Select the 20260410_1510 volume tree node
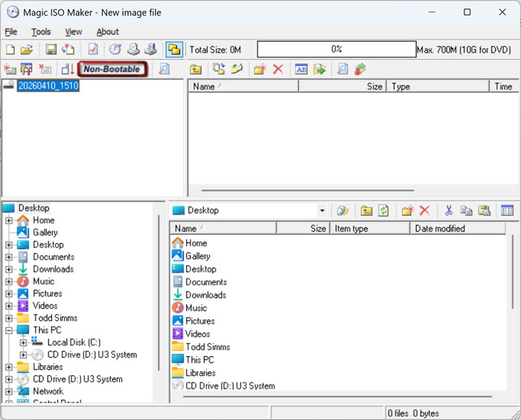Image resolution: width=521 pixels, height=420 pixels. pos(48,86)
